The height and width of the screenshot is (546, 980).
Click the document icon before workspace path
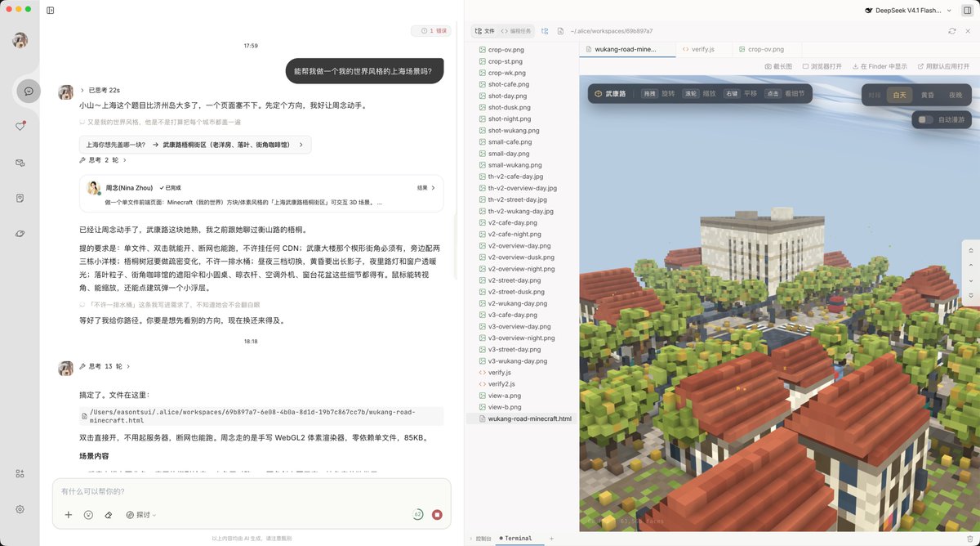[x=561, y=31]
